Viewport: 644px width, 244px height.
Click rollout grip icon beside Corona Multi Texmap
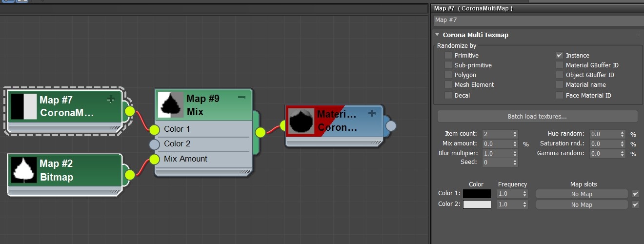638,35
